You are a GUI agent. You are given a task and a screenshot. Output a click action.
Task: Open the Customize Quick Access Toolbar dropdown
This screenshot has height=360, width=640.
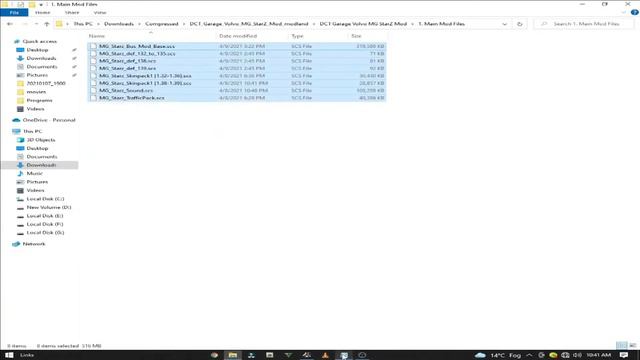pyautogui.click(x=41, y=4)
